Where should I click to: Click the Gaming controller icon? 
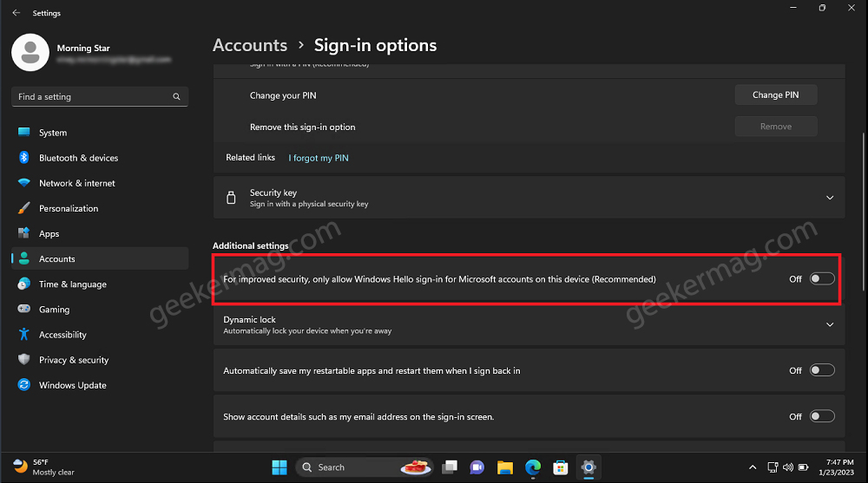(x=23, y=309)
